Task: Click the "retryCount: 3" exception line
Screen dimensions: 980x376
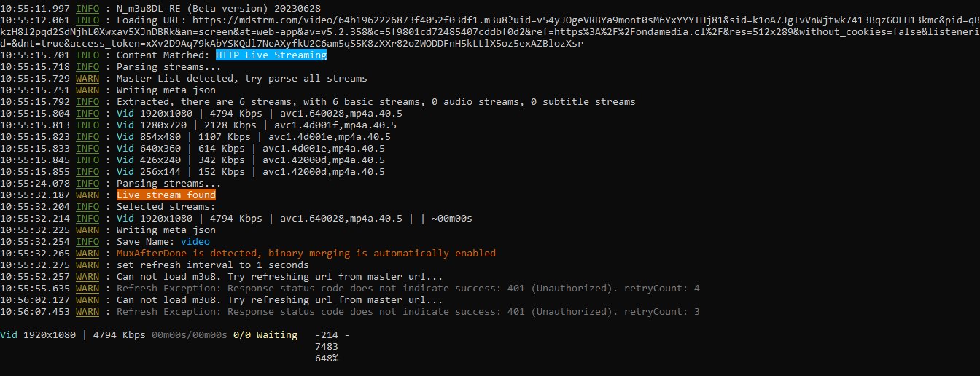Action: coord(408,312)
